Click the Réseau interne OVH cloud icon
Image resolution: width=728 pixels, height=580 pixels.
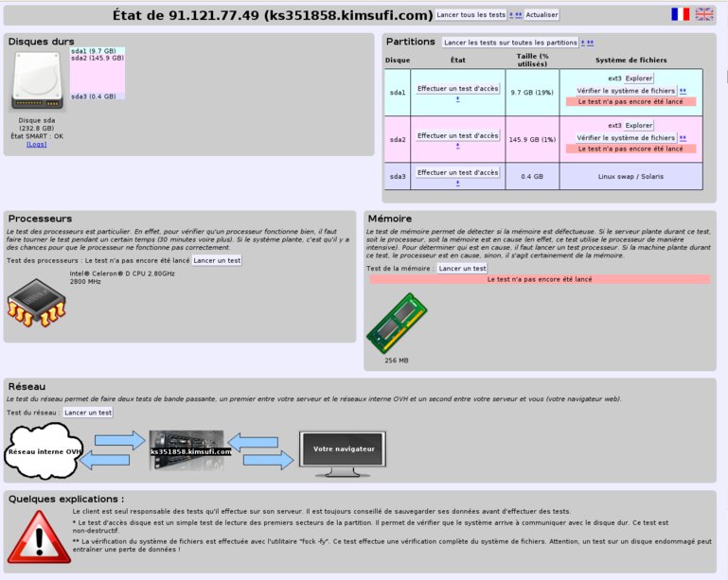(x=44, y=450)
